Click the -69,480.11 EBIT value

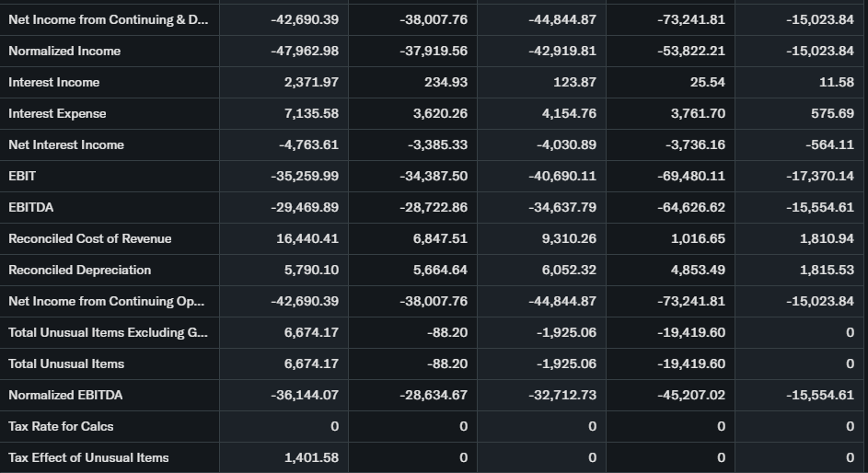pos(690,176)
